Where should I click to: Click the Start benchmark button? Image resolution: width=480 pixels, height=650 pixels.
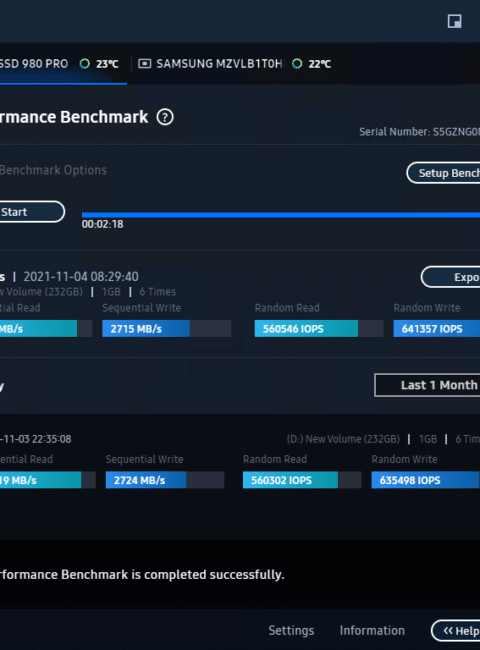pyautogui.click(x=32, y=212)
